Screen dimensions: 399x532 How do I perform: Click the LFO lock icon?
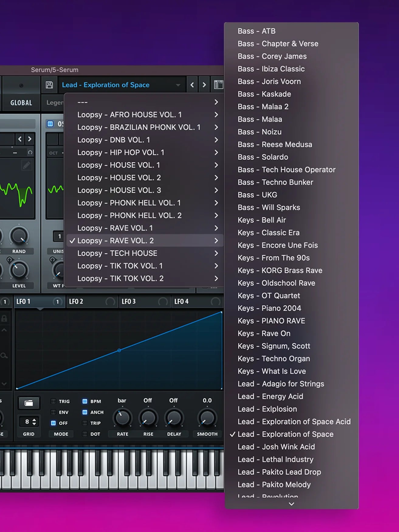coord(4,318)
